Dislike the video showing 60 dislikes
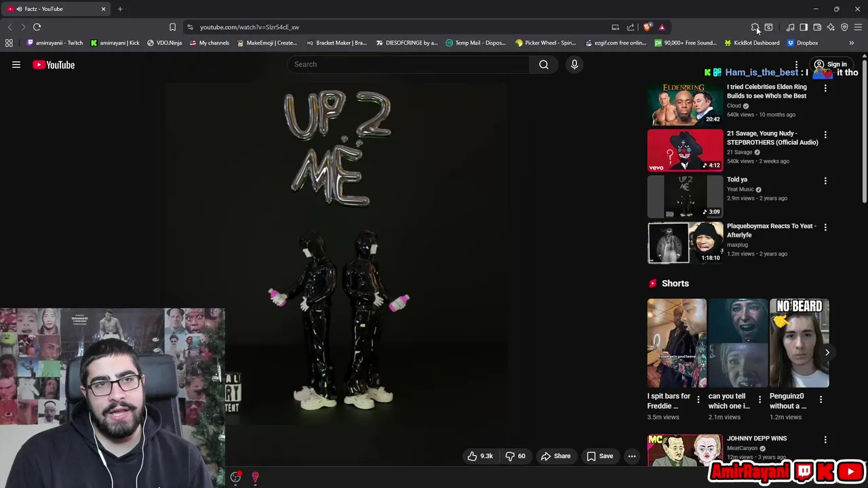Image resolution: width=868 pixels, height=488 pixels. point(516,456)
